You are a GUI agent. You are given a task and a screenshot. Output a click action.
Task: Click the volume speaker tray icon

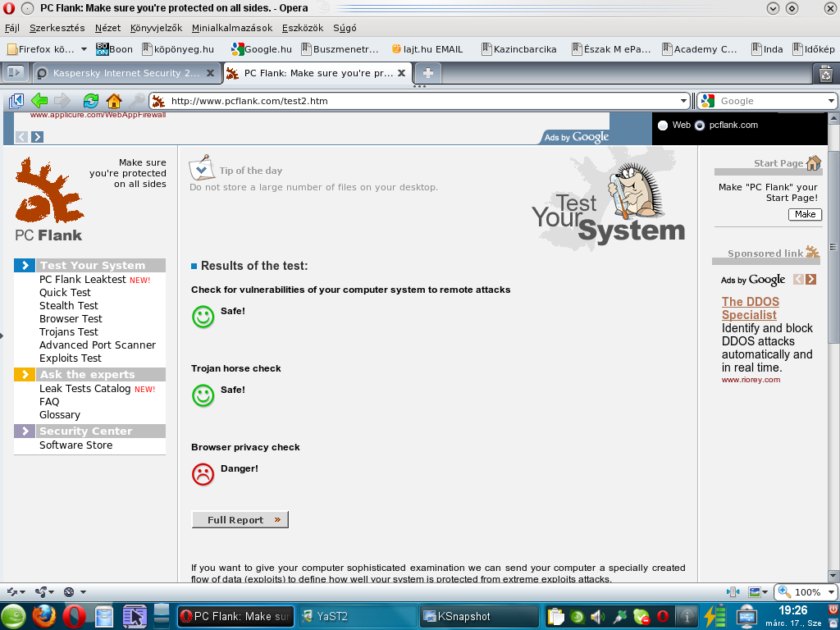[598, 617]
